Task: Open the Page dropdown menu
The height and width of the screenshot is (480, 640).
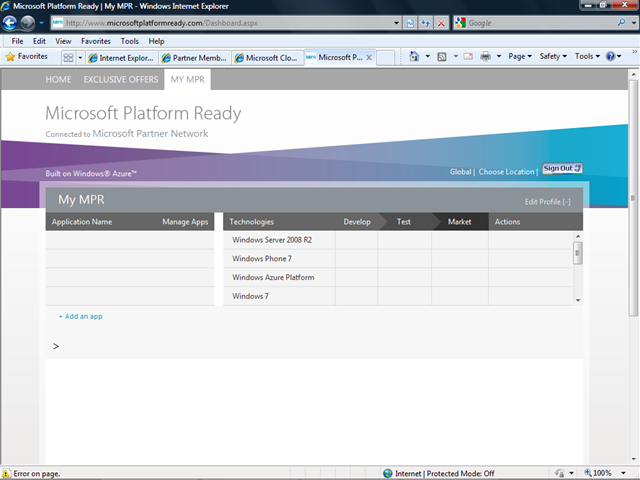Action: 520,57
